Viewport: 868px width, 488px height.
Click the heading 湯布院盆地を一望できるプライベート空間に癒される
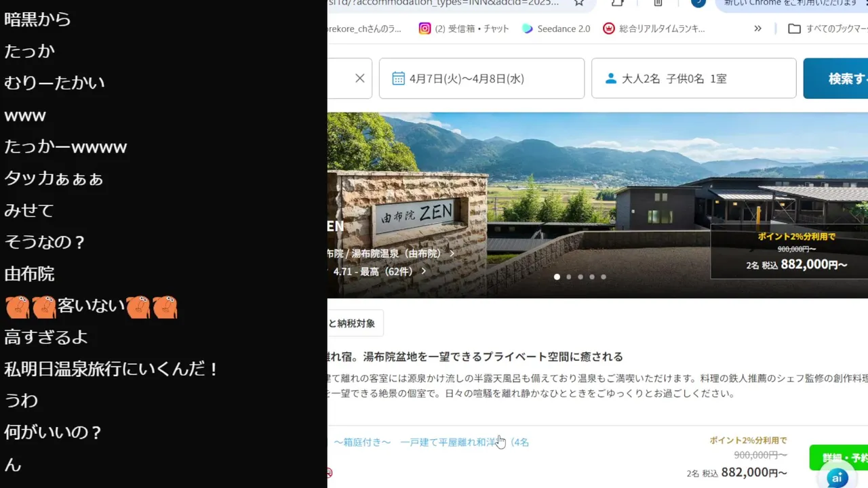pyautogui.click(x=493, y=357)
